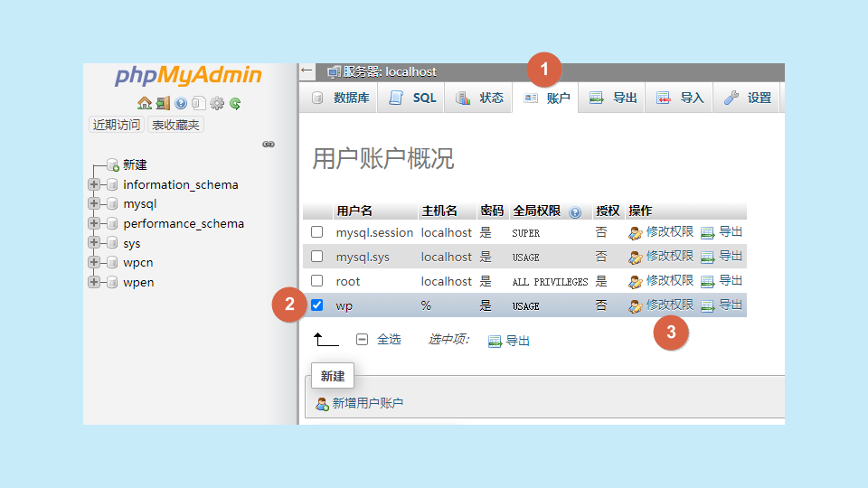
Task: Click edit privileges icon for wp
Action: pyautogui.click(x=635, y=306)
